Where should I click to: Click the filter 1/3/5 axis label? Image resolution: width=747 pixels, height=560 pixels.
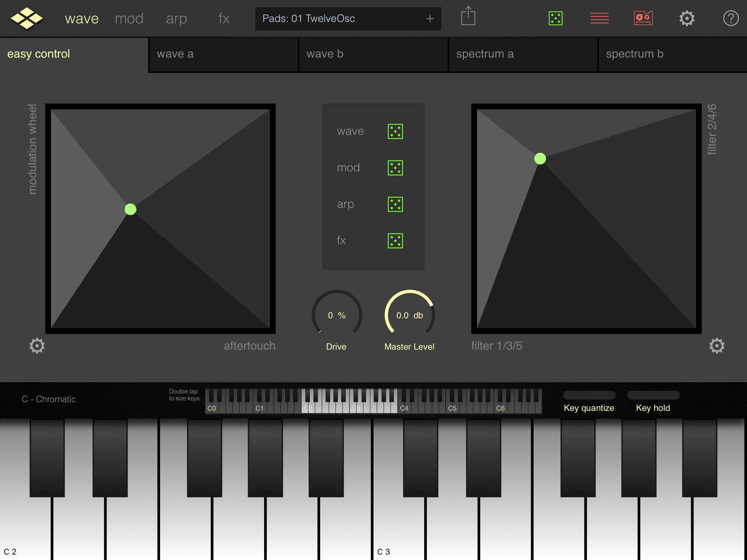coord(496,346)
